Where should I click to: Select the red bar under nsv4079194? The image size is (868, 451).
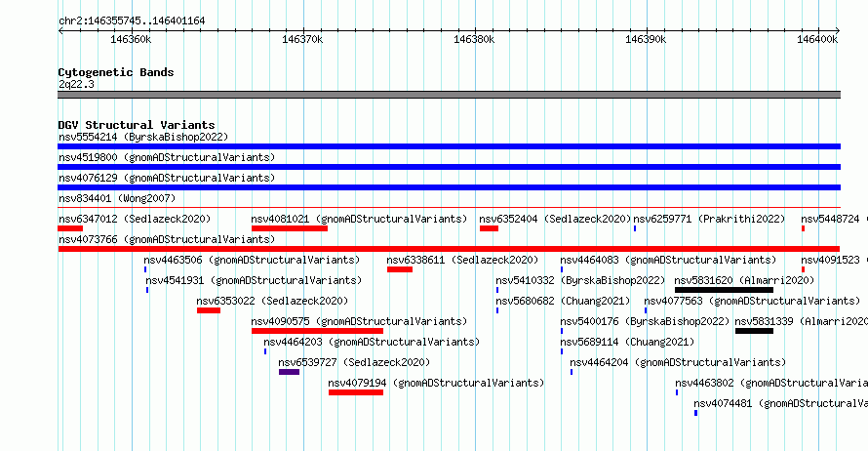point(356,392)
